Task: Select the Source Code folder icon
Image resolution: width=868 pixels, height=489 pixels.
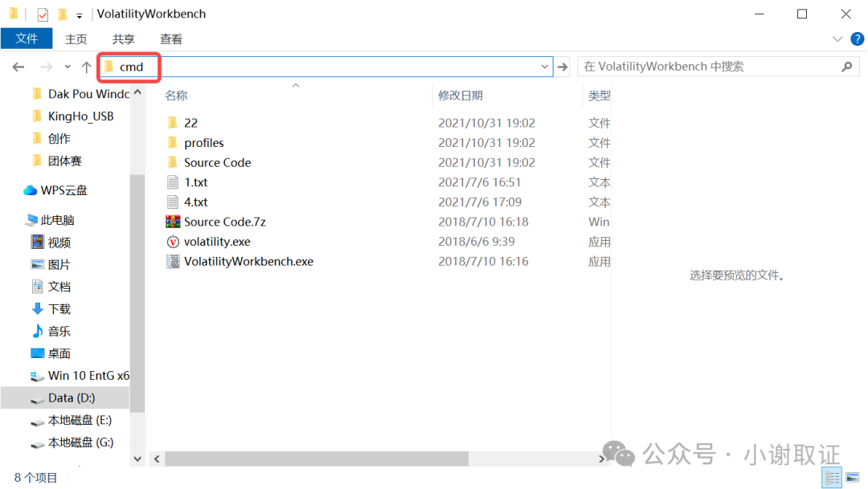Action: (x=173, y=162)
